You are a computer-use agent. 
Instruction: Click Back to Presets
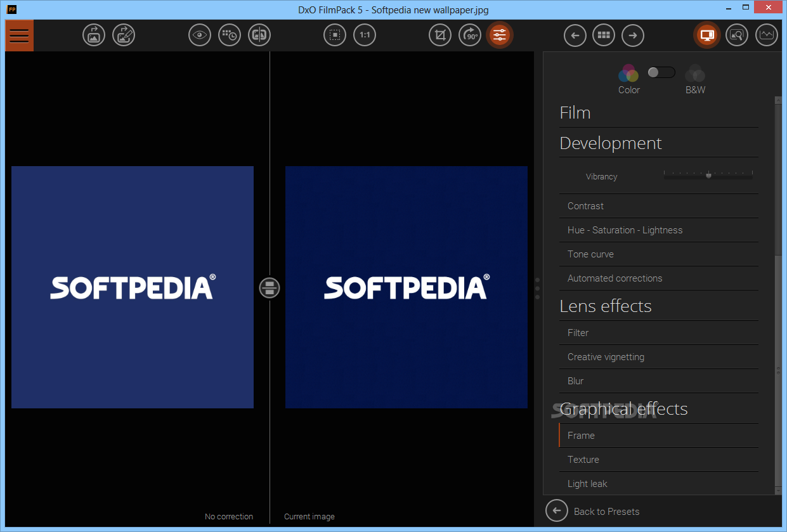click(606, 512)
